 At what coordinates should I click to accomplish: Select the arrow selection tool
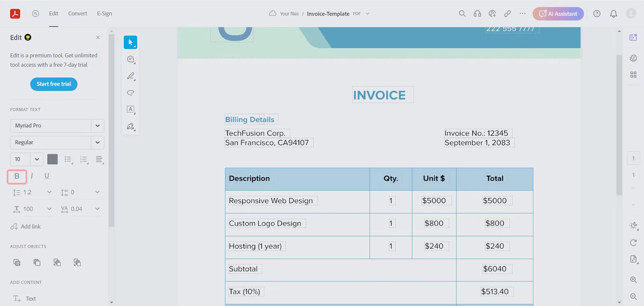pyautogui.click(x=130, y=42)
